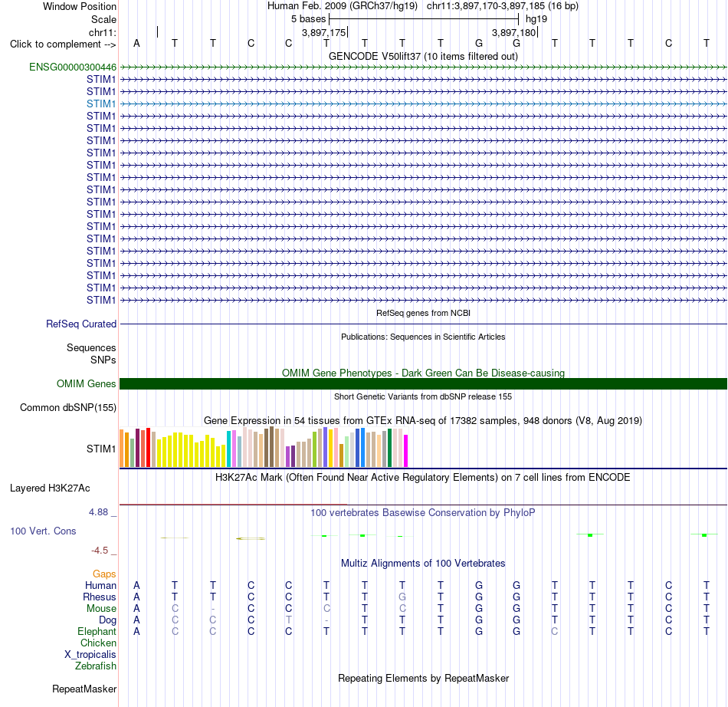The height and width of the screenshot is (707, 728).
Task: Click the Mouse alignment species label
Action: click(x=101, y=609)
